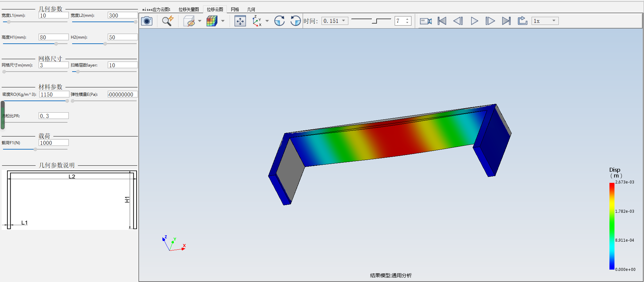
Task: Rotate view counterclockwise icon
Action: [x=295, y=21]
